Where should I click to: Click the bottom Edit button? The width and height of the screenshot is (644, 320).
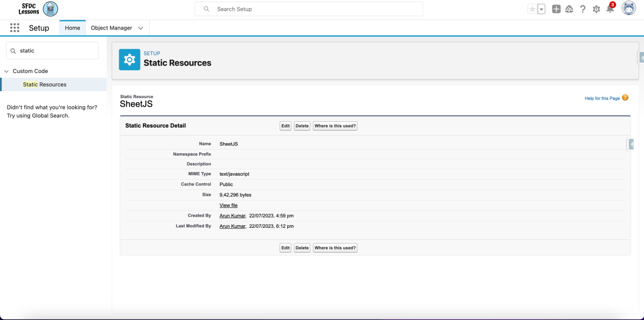click(286, 248)
